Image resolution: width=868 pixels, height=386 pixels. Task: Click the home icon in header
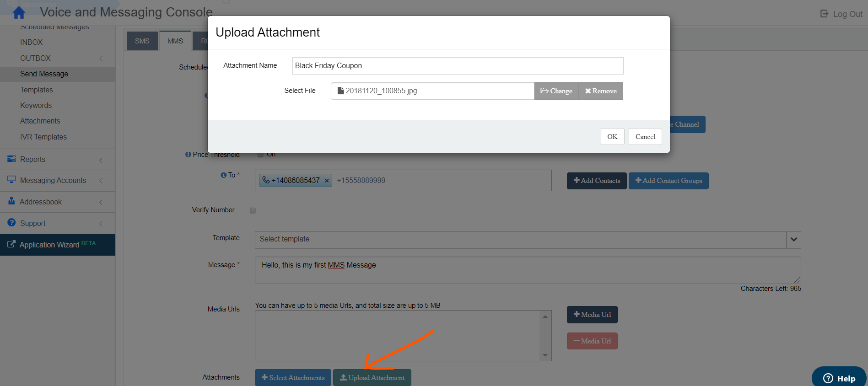point(19,13)
